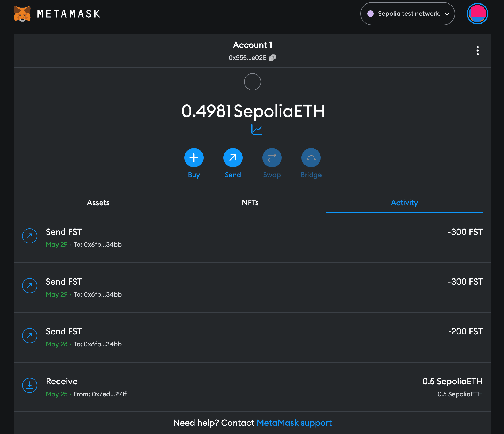Click the Buy plus button

pyautogui.click(x=194, y=158)
